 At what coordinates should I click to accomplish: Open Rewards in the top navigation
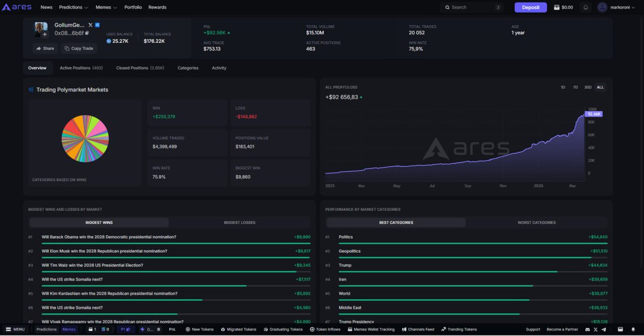[157, 8]
